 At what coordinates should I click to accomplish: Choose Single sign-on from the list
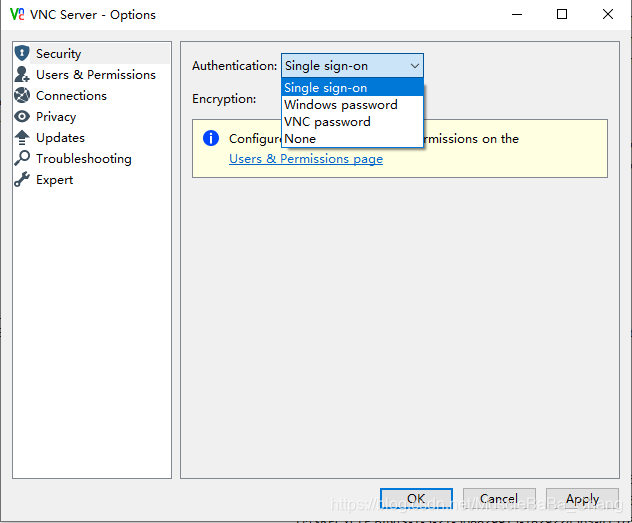click(352, 87)
